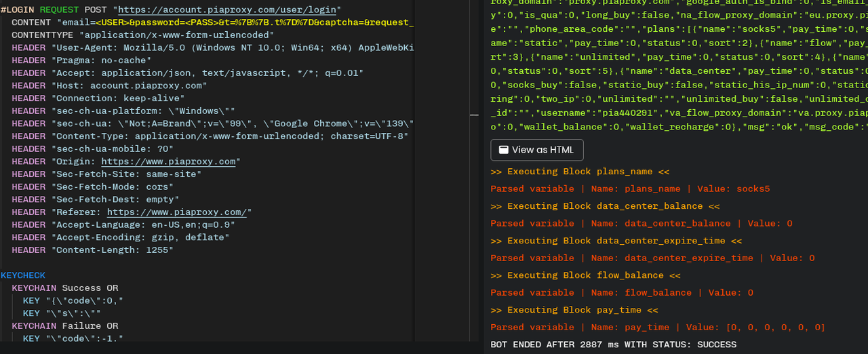Click the Accept-Encoding: gzip, deflate header

(x=121, y=237)
